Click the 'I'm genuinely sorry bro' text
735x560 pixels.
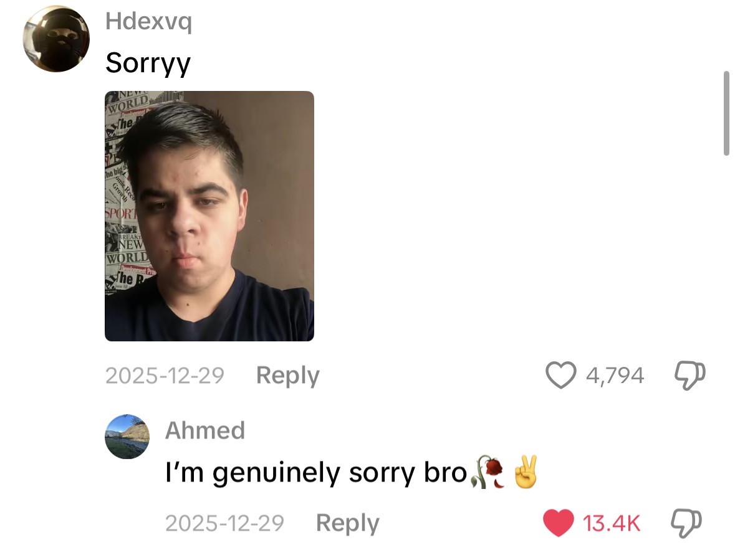pos(317,472)
